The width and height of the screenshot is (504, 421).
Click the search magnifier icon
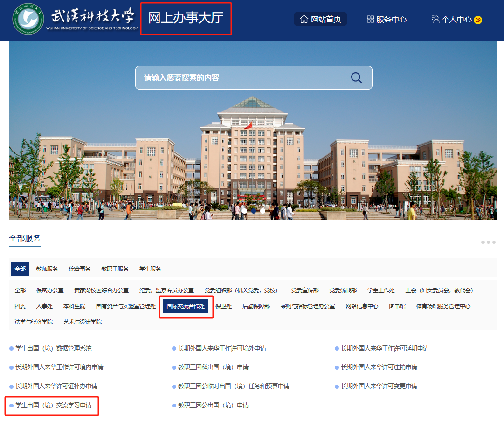click(356, 77)
